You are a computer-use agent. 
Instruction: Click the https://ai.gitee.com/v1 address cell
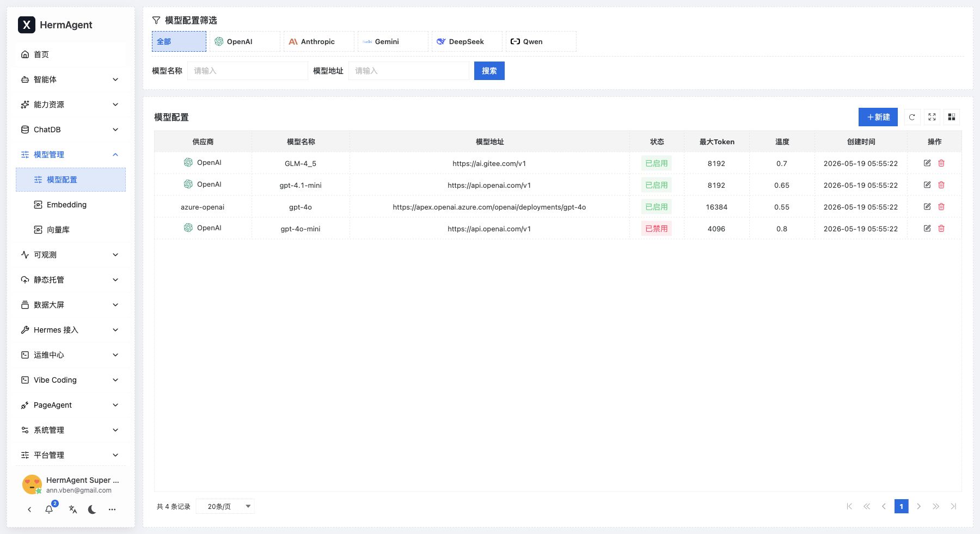[489, 163]
